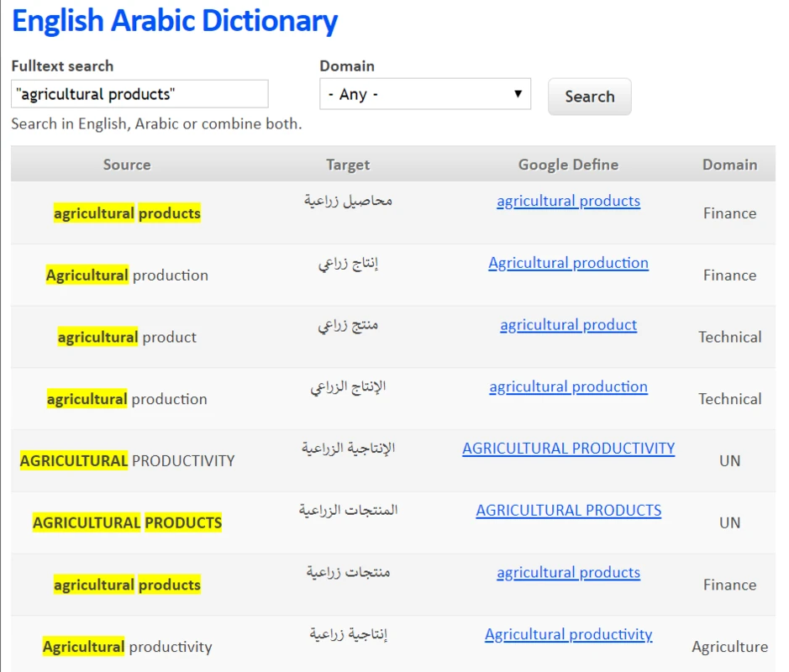Screen dimensions: 789x672
Task: Select the Arabic target الإنتاج الزراعي
Action: (x=348, y=386)
